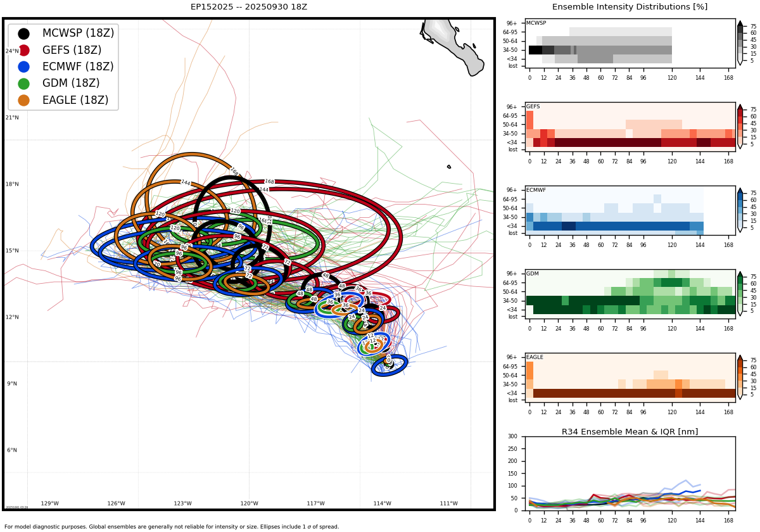Click the 18°N latitude label
760x532 pixels.
[x=12, y=184]
